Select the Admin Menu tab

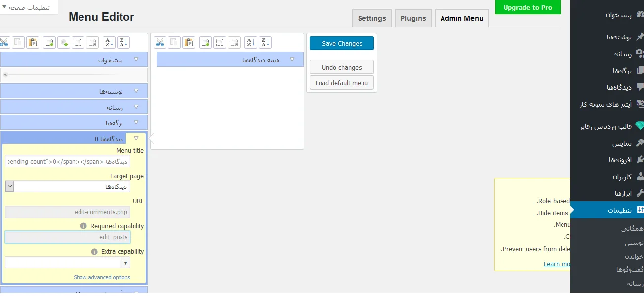pos(462,18)
